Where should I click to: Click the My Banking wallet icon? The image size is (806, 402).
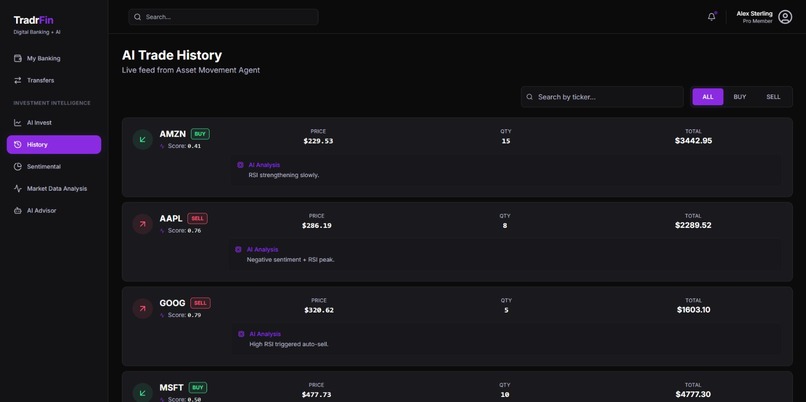[x=17, y=59]
